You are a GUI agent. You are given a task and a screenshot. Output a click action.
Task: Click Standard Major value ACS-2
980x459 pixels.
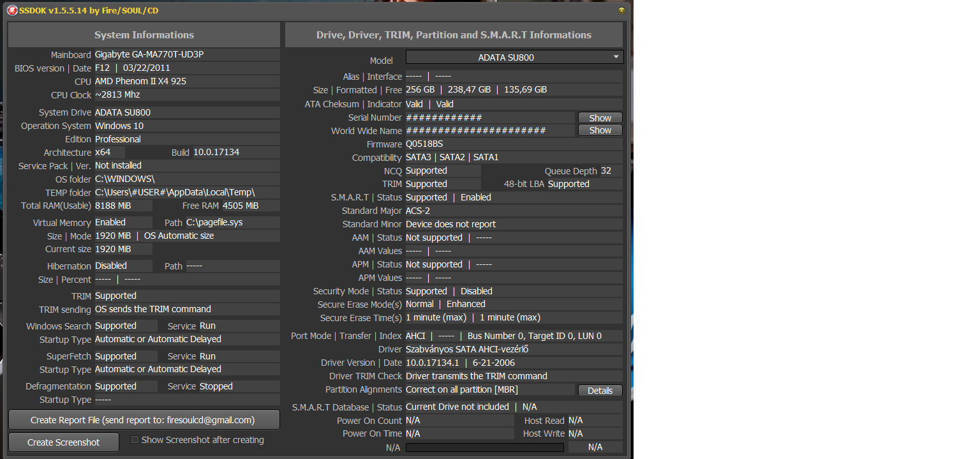coord(514,211)
